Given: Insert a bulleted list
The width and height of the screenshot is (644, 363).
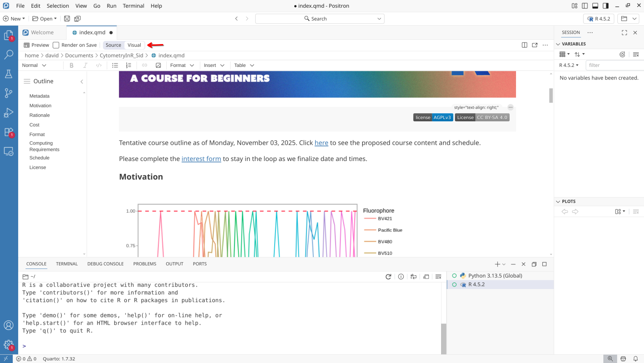Looking at the screenshot, I should click(x=115, y=65).
